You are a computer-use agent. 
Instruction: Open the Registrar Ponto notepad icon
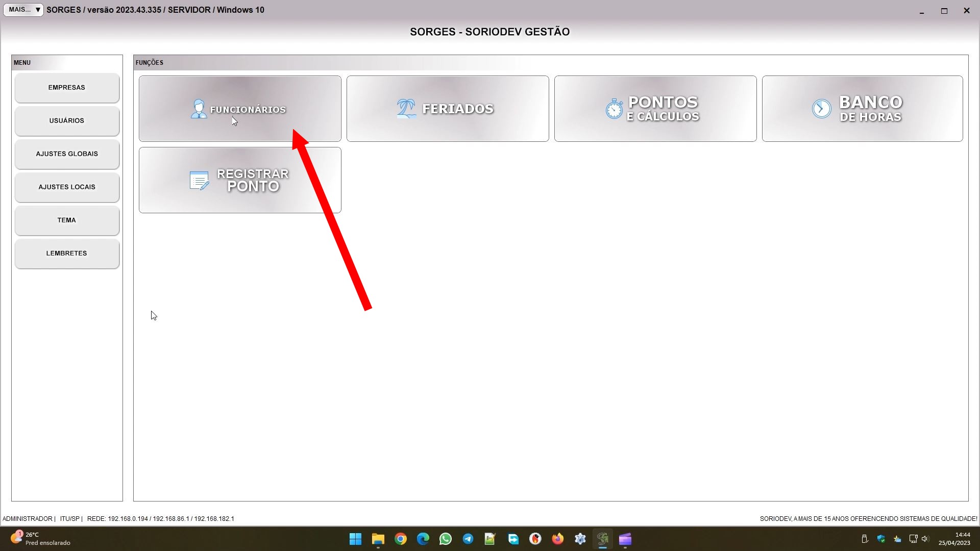[199, 180]
